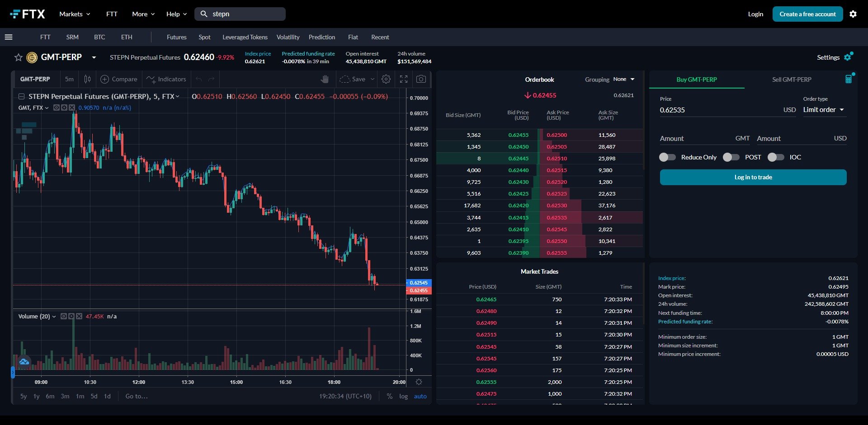Open the Order type Limit order dropdown
The width and height of the screenshot is (868, 425).
823,110
